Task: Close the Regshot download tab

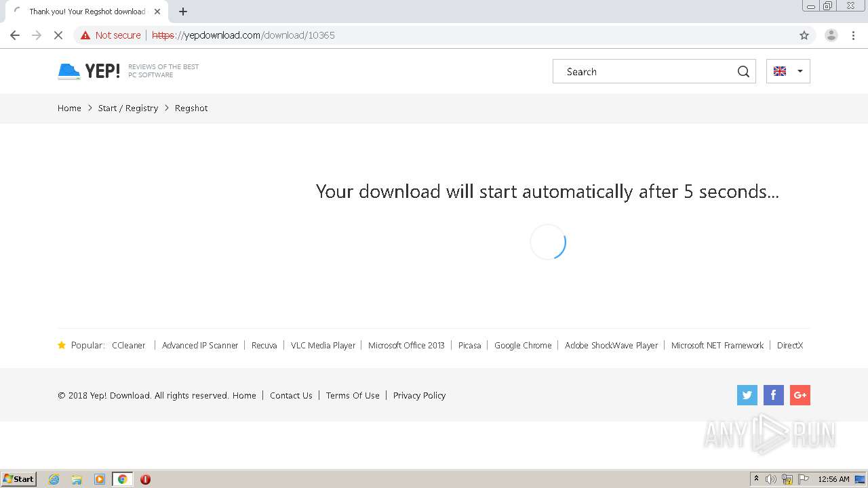Action: pos(157,12)
